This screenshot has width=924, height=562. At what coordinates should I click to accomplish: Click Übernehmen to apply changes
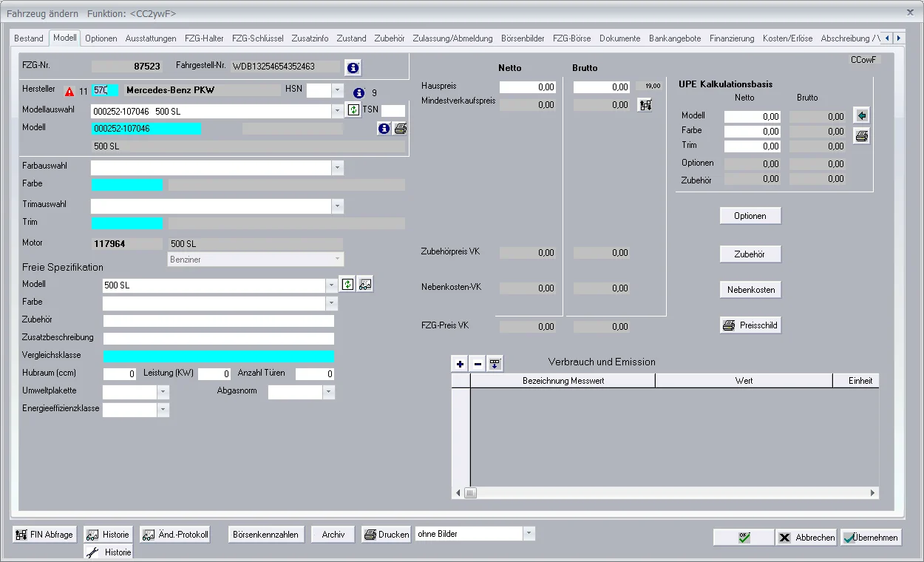click(871, 538)
